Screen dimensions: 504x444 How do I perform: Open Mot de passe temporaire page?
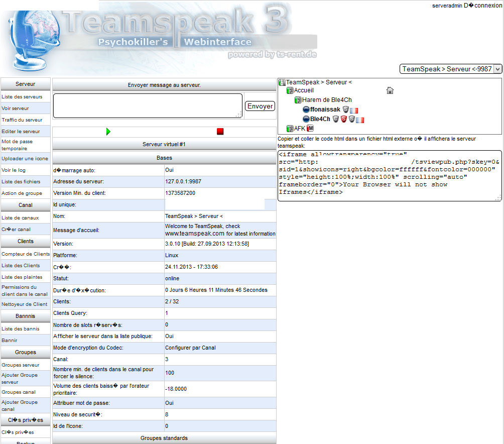pos(17,145)
